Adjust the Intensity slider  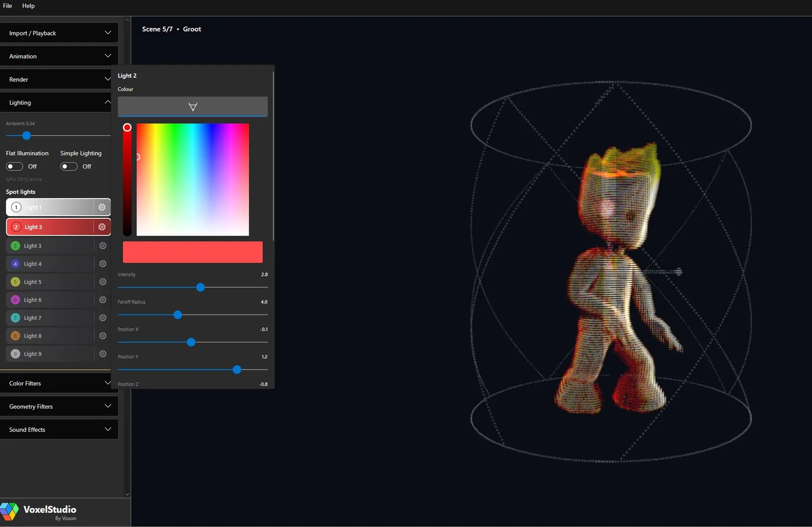[x=200, y=287]
